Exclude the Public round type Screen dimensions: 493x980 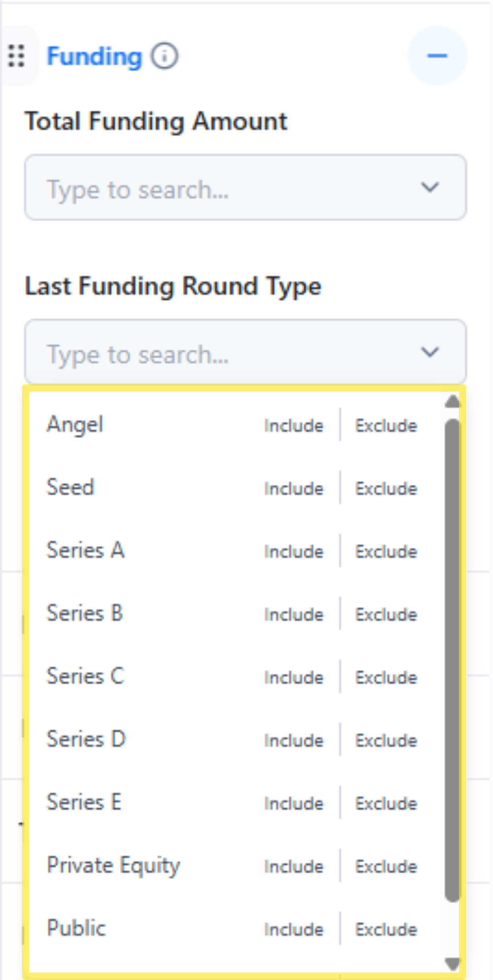386,929
